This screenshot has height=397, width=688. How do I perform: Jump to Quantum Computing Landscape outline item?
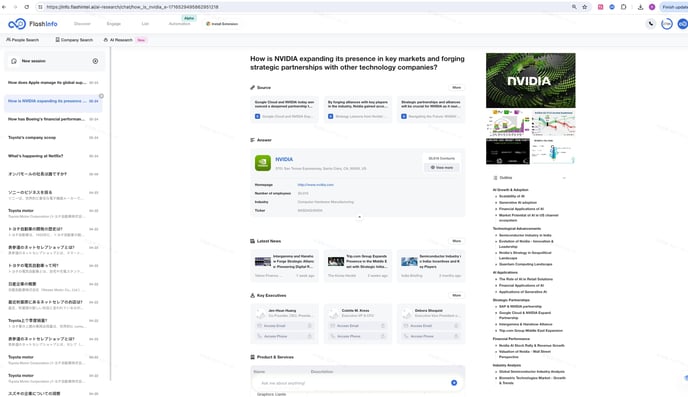[x=525, y=264]
